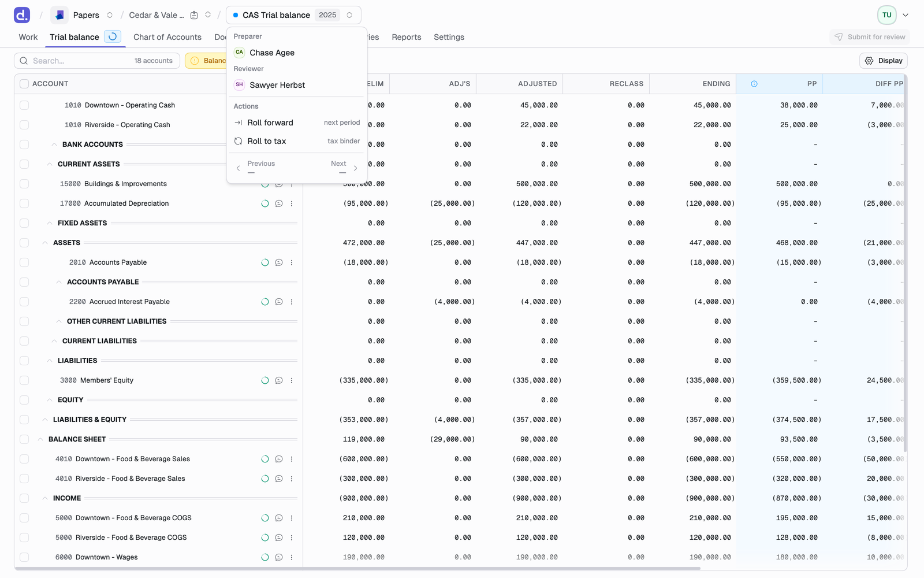Sort by the ADJUSTED column header
The width and height of the screenshot is (924, 578).
[x=537, y=84]
